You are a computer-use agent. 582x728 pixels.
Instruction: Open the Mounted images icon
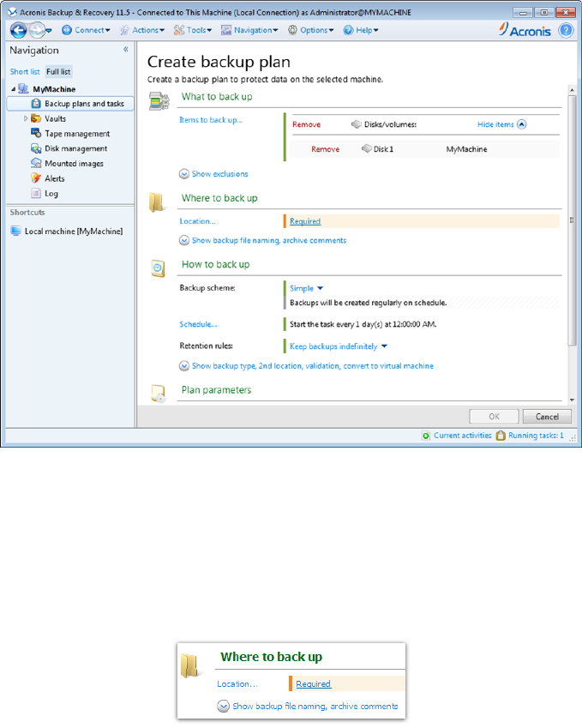(36, 163)
